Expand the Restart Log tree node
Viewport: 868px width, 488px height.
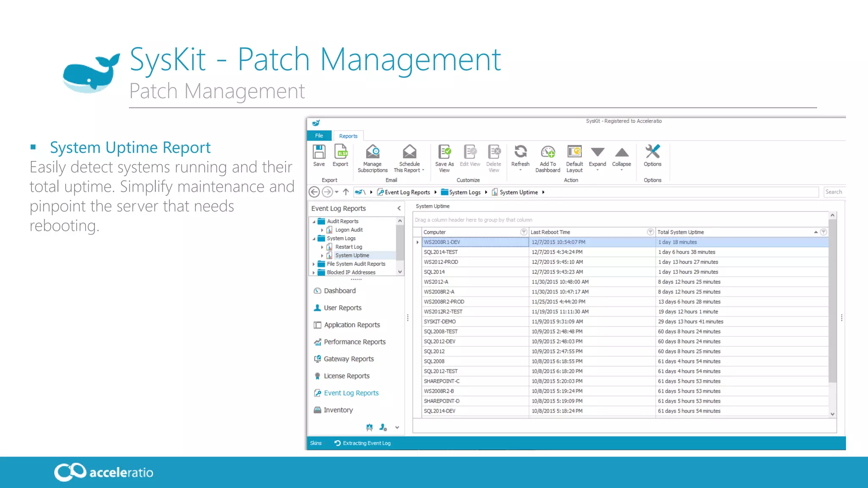322,247
